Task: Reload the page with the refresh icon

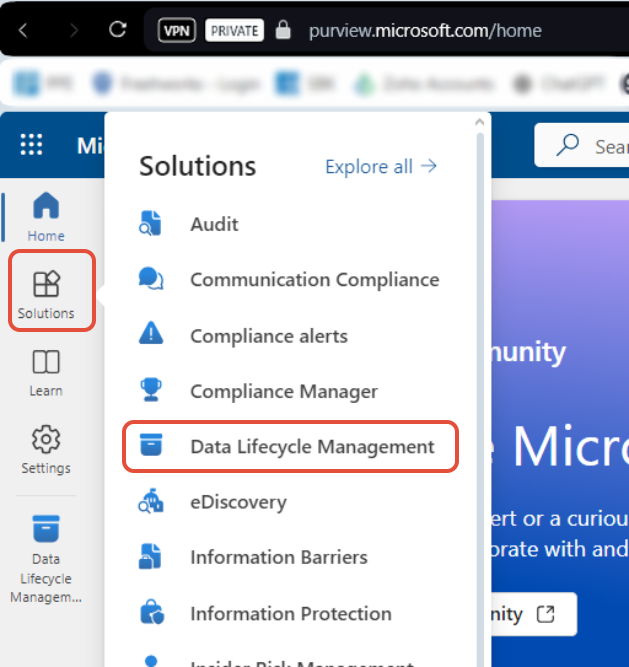Action: pos(117,30)
